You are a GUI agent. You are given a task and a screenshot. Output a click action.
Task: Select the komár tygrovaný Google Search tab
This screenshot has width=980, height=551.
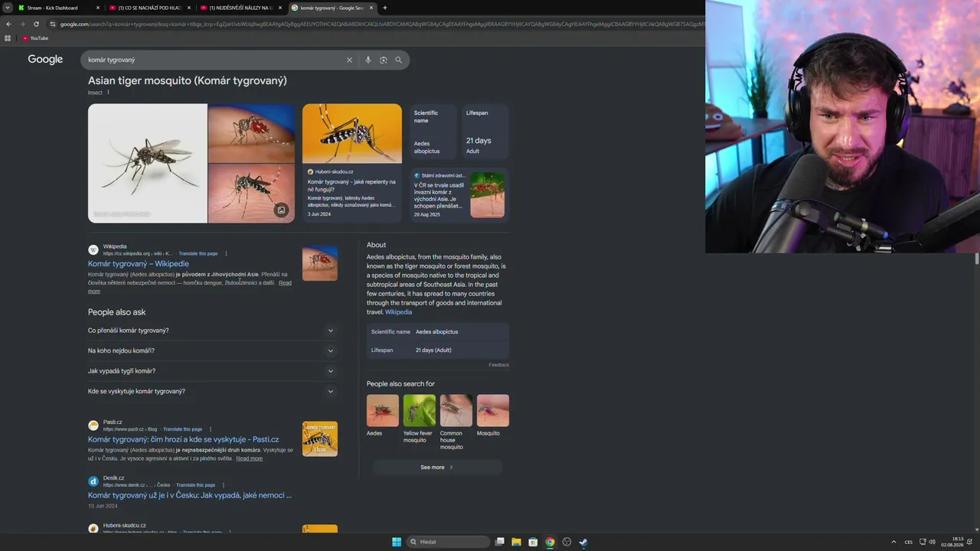pyautogui.click(x=332, y=8)
